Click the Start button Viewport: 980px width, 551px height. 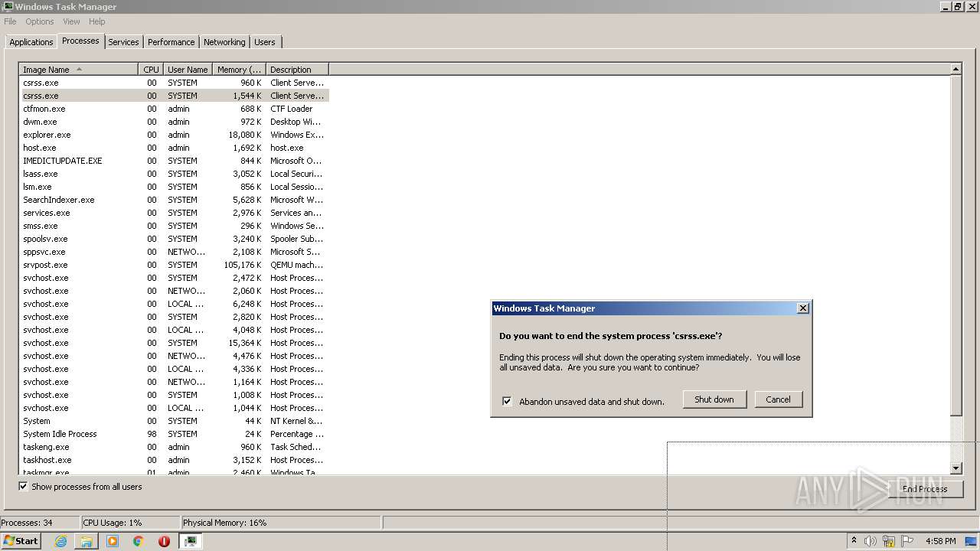click(x=21, y=541)
